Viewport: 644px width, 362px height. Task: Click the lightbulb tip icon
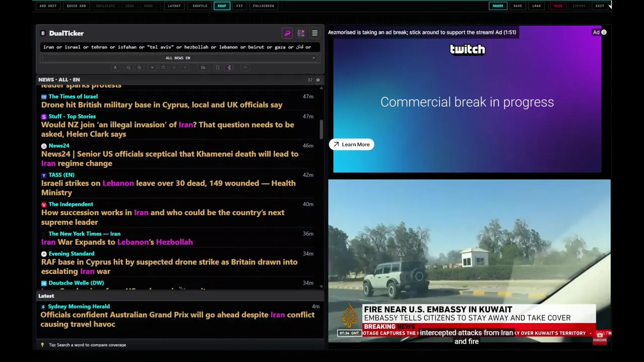click(42, 345)
